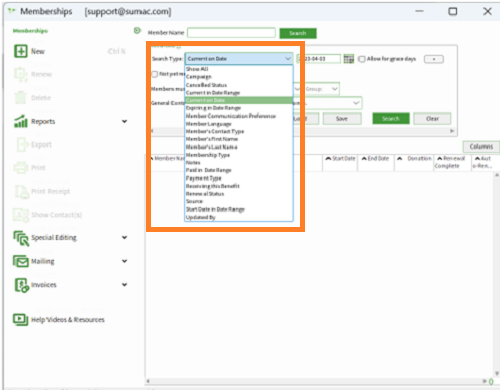Choose Paid in Date Range option
This screenshot has width=500, height=390.
pyautogui.click(x=239, y=170)
